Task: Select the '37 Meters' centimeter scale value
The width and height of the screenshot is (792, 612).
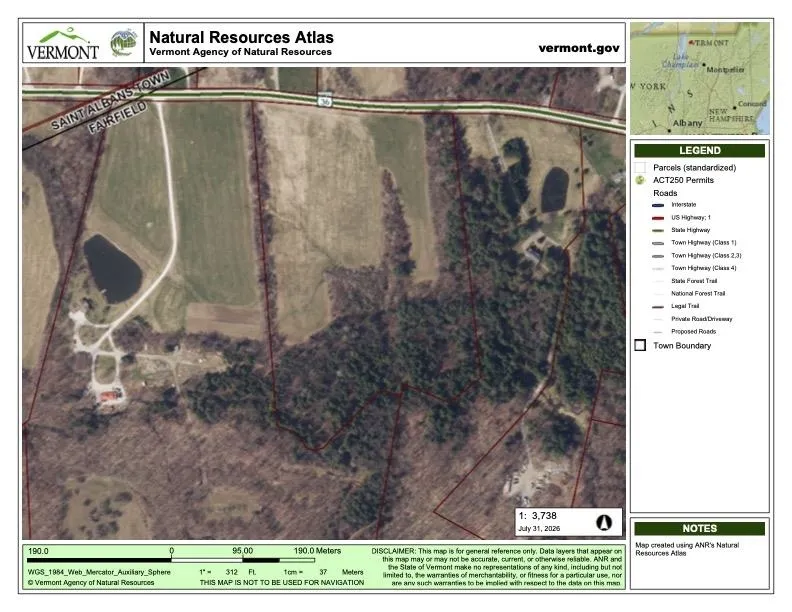Action: click(341, 572)
